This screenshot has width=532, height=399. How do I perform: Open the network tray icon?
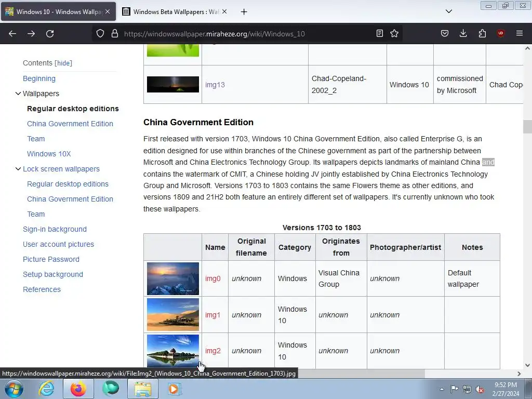coord(467,389)
